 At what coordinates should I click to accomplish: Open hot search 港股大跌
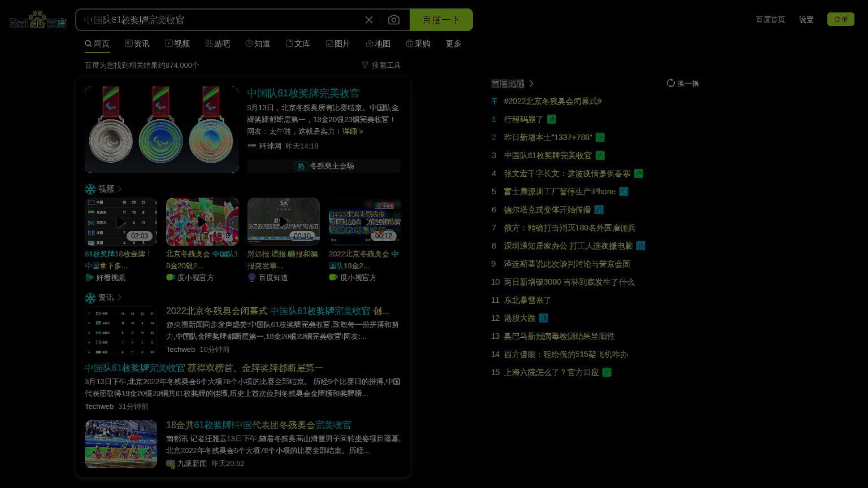[519, 318]
